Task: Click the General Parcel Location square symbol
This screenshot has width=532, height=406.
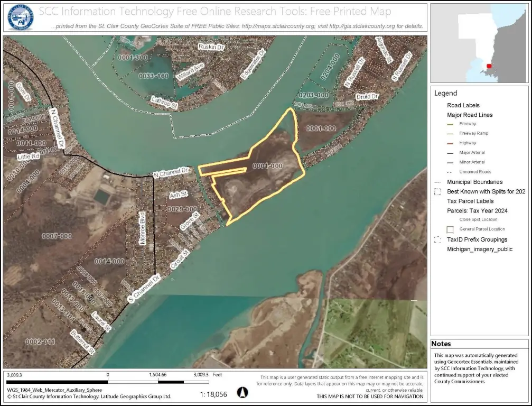Action: (x=450, y=229)
